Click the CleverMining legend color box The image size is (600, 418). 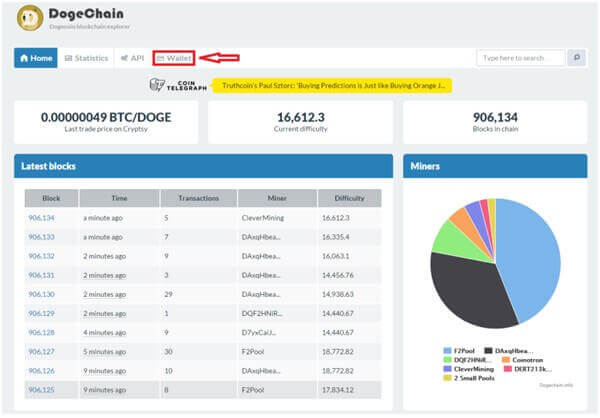tap(447, 369)
